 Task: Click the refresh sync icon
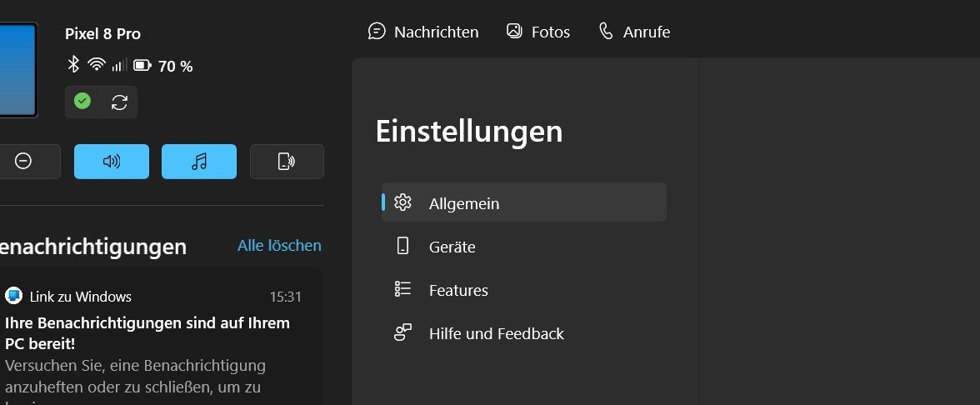point(119,102)
